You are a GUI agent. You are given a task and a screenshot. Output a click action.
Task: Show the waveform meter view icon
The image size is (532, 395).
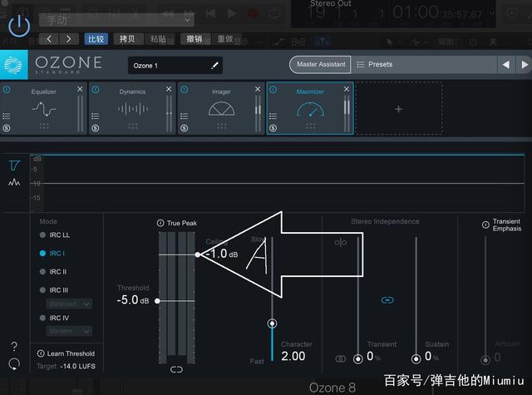pyautogui.click(x=14, y=182)
